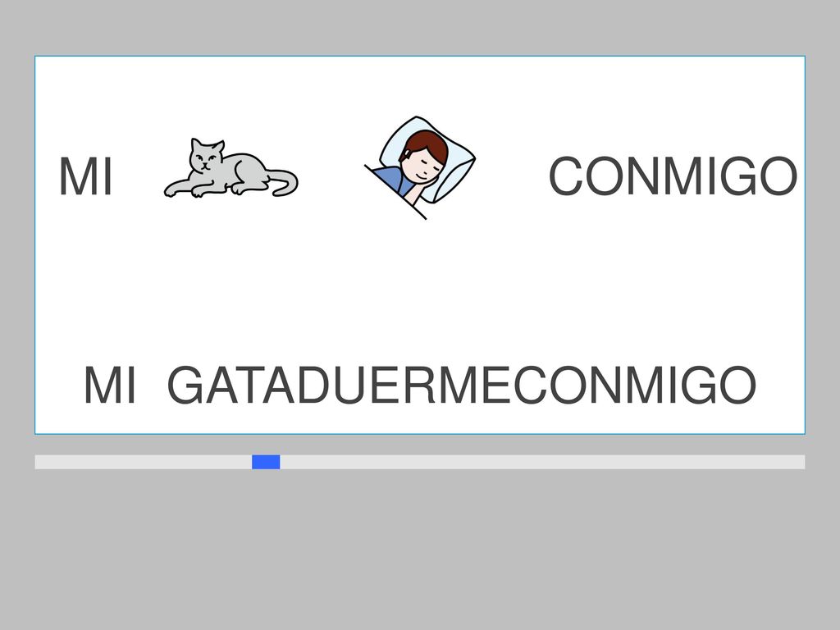840x630 pixels.
Task: Select the word CONMIGO in the top row
Action: pyautogui.click(x=673, y=176)
